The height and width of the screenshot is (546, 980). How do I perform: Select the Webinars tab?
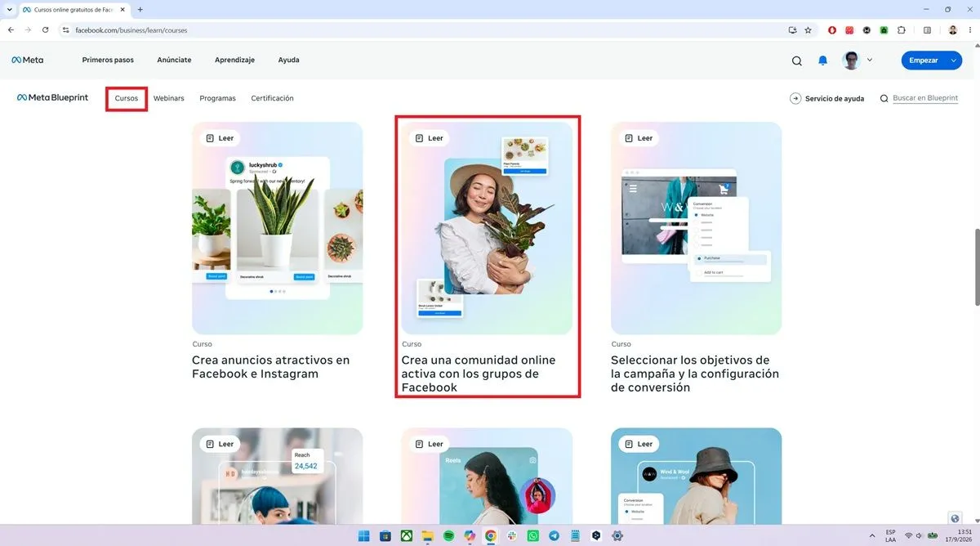pos(169,98)
